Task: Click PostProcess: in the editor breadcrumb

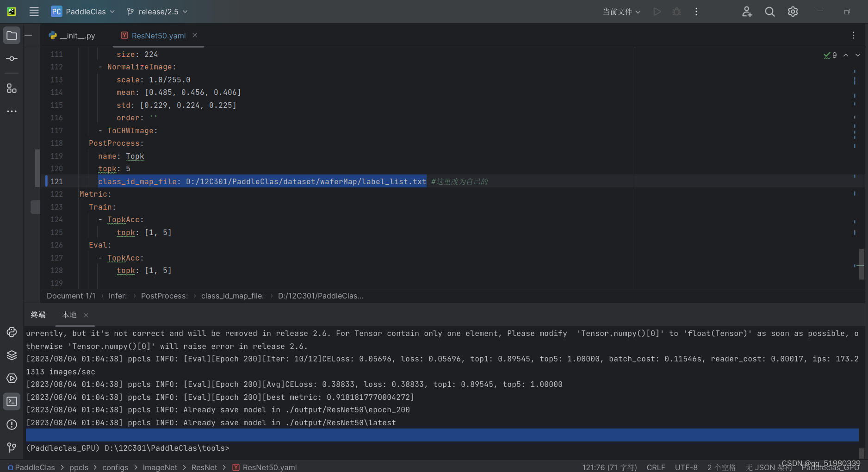Action: (164, 296)
